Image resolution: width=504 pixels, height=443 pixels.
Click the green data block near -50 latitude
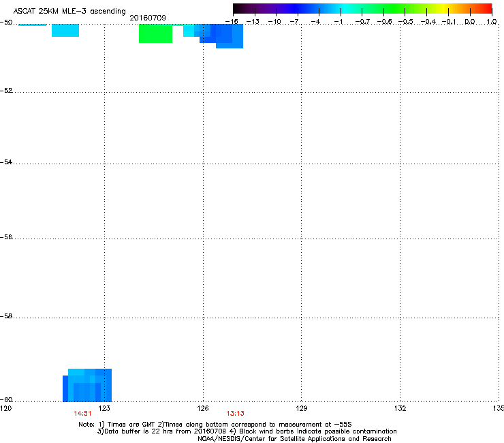click(x=155, y=33)
